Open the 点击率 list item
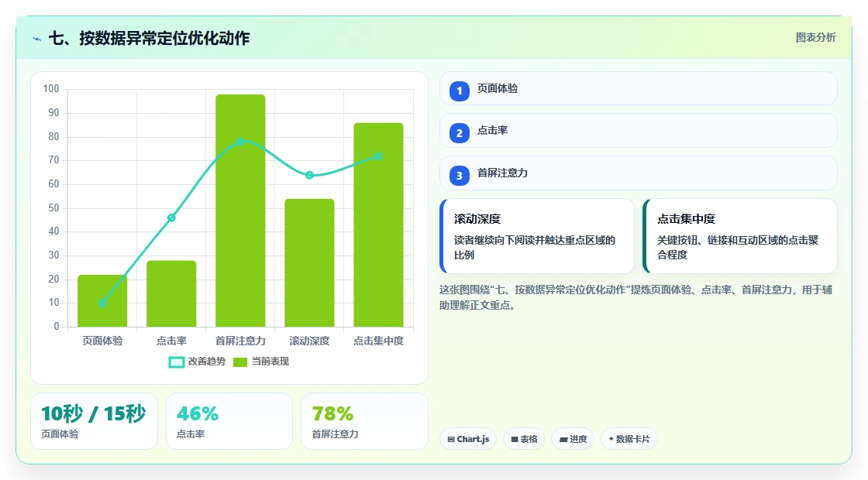The image size is (868, 480). coord(639,131)
